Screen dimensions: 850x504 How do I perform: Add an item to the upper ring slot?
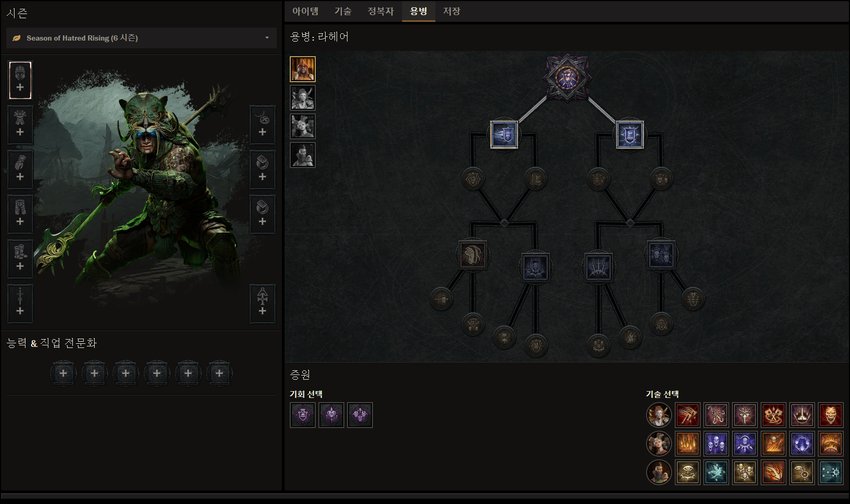coord(263,170)
